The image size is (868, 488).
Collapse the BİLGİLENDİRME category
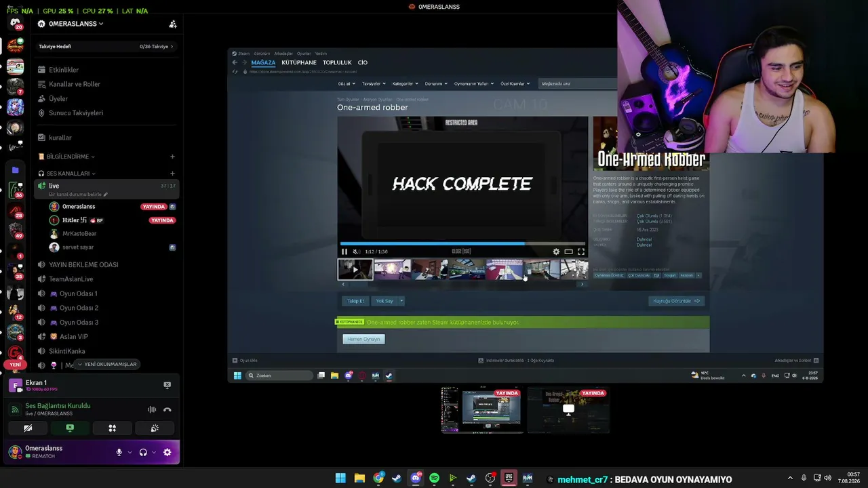tap(68, 157)
